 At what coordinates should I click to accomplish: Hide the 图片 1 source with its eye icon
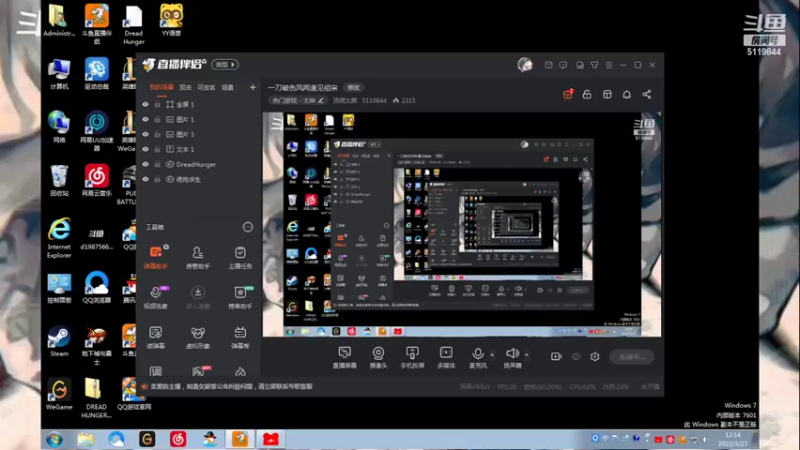145,119
